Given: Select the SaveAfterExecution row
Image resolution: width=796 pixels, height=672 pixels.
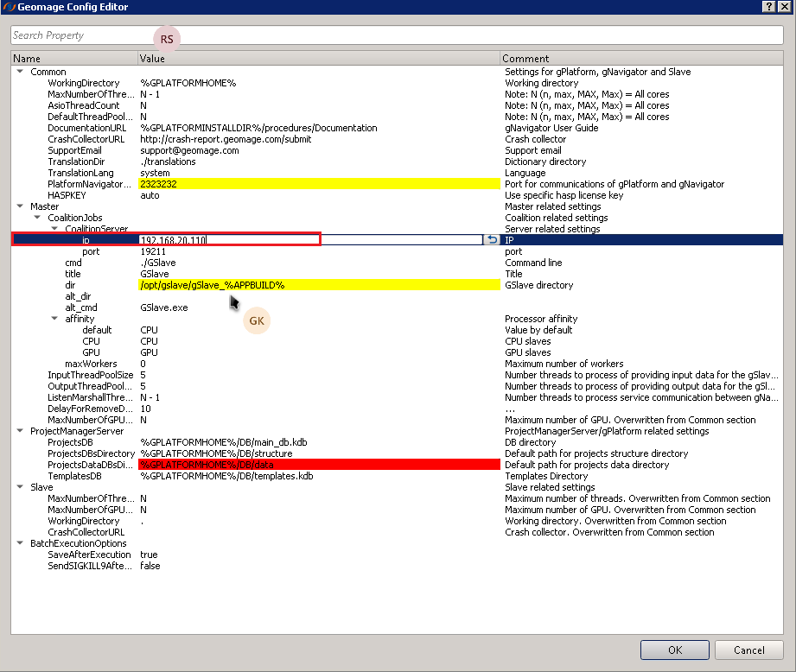Looking at the screenshot, I should (x=397, y=555).
